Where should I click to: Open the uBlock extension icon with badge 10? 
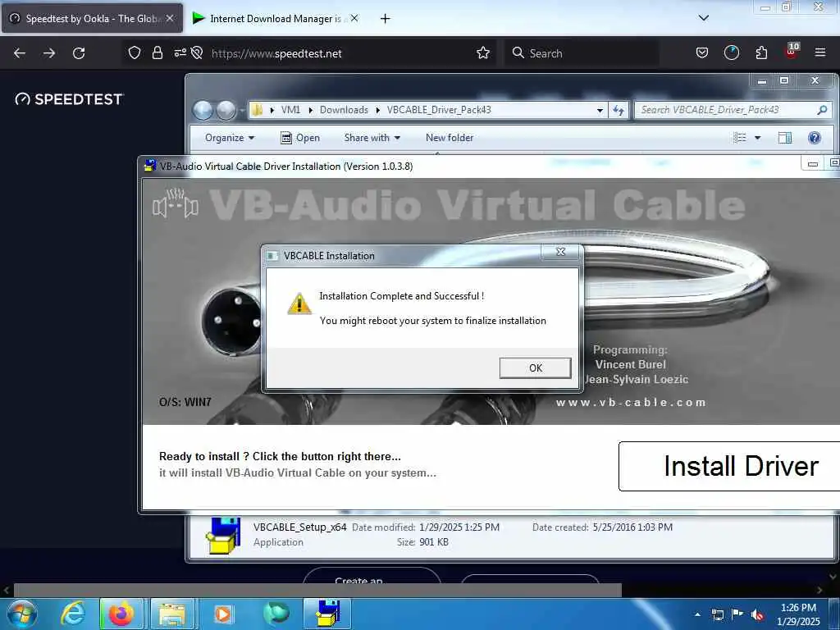point(792,52)
